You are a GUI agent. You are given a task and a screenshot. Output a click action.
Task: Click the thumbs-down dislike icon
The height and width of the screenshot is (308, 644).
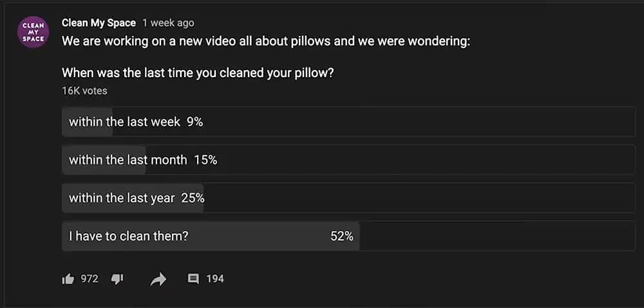click(117, 278)
